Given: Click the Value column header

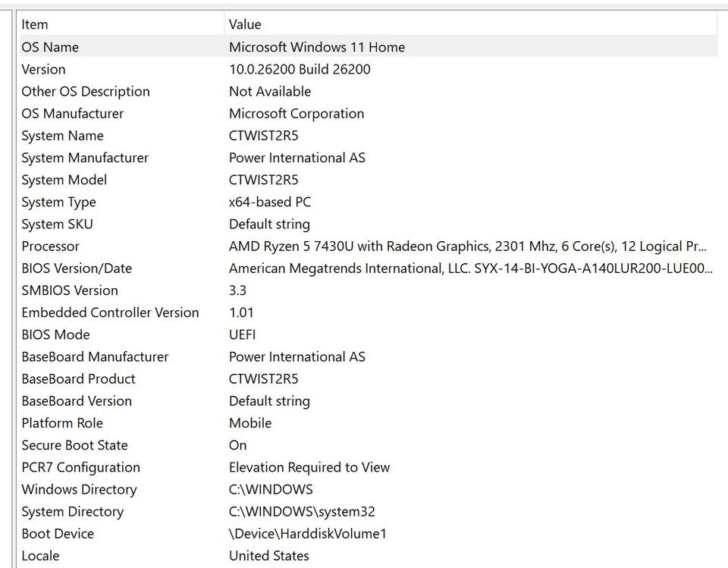Looking at the screenshot, I should (245, 24).
